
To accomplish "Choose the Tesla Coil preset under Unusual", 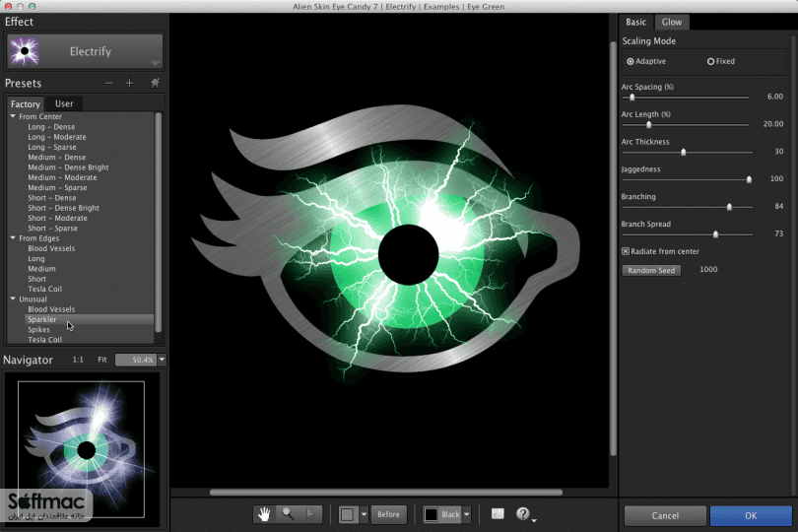I will [44, 340].
